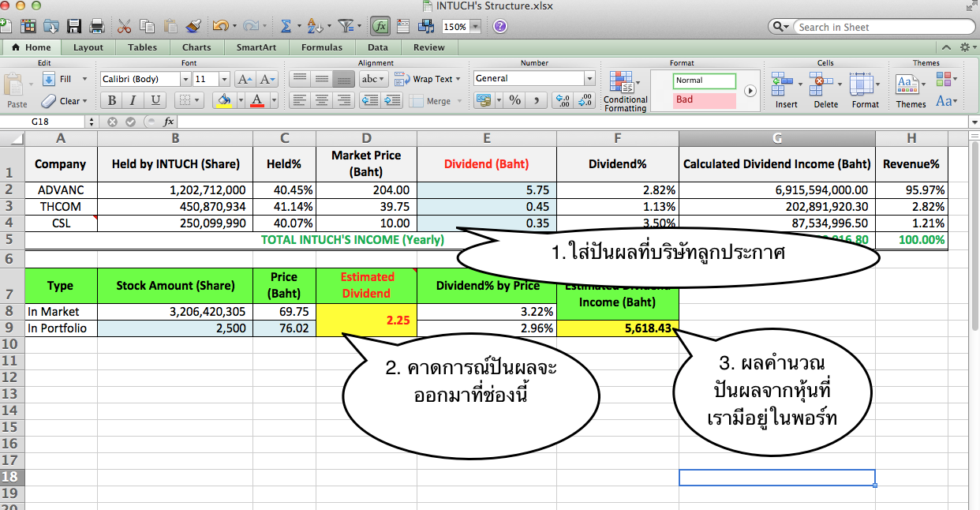Click the Open file folder icon
The image size is (980, 510).
51,26
